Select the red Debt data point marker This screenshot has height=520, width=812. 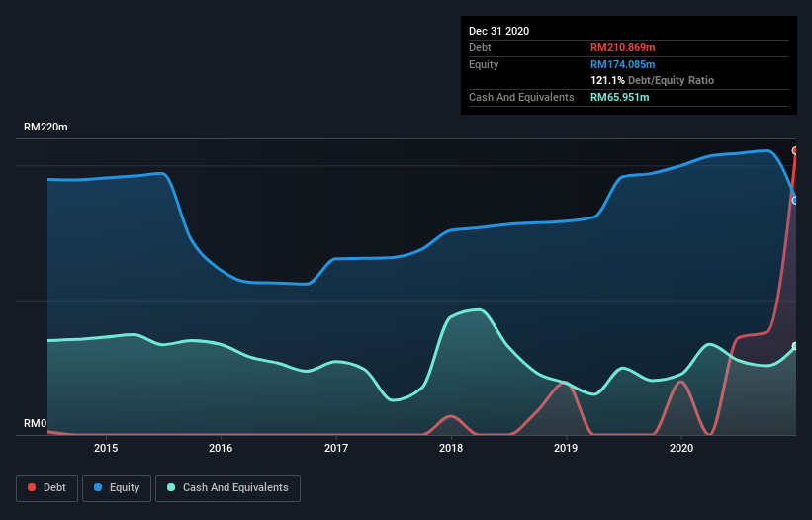pyautogui.click(x=795, y=150)
